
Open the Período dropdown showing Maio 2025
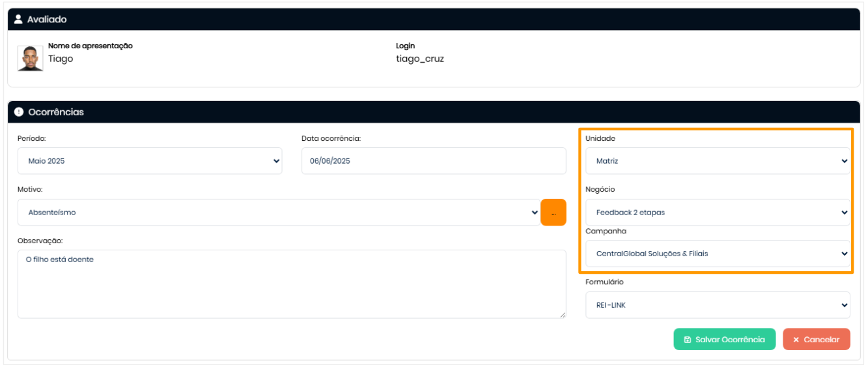pos(149,161)
